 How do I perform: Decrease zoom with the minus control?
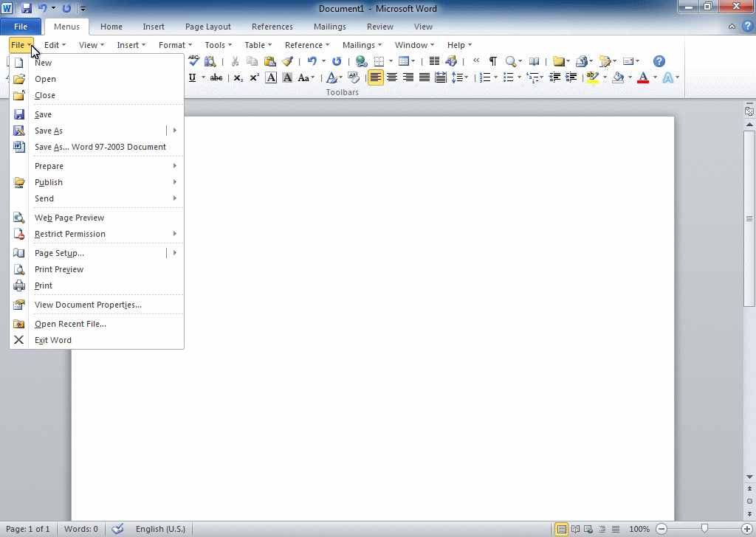pyautogui.click(x=662, y=529)
